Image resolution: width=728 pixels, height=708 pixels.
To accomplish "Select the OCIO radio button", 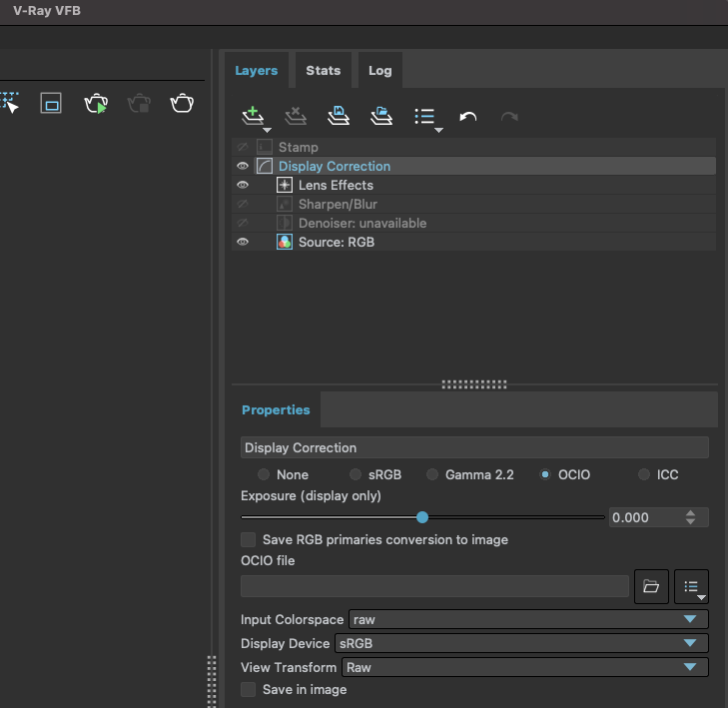I will (x=545, y=474).
